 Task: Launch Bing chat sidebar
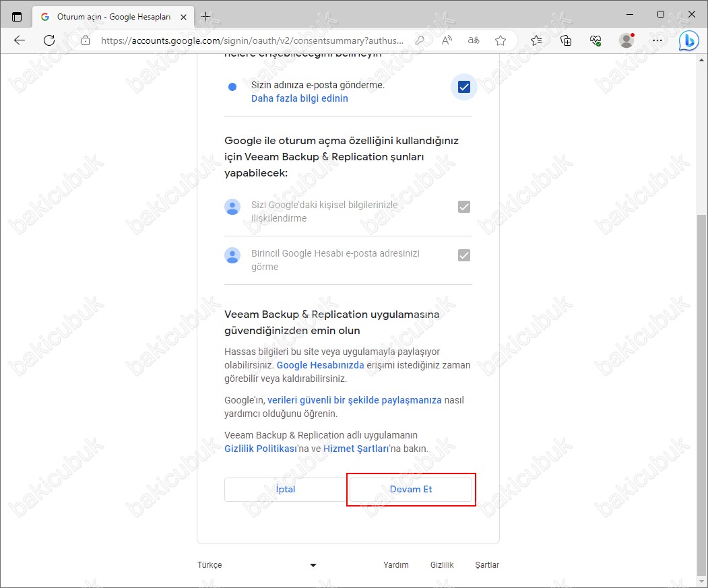pyautogui.click(x=688, y=41)
